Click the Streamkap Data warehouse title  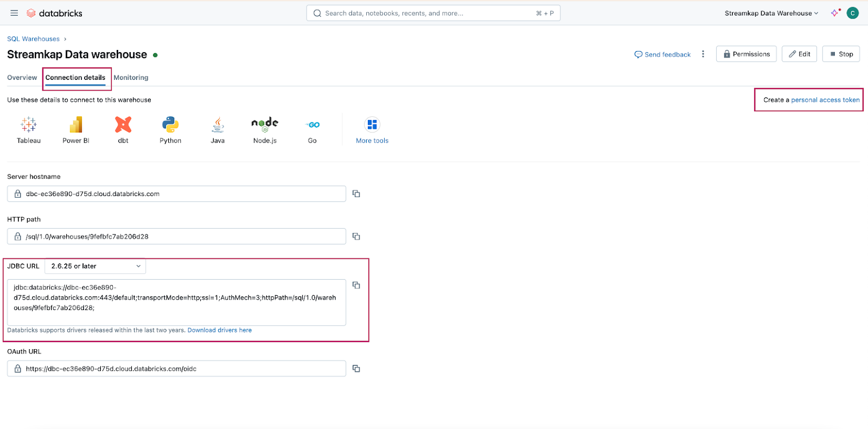pyautogui.click(x=77, y=54)
